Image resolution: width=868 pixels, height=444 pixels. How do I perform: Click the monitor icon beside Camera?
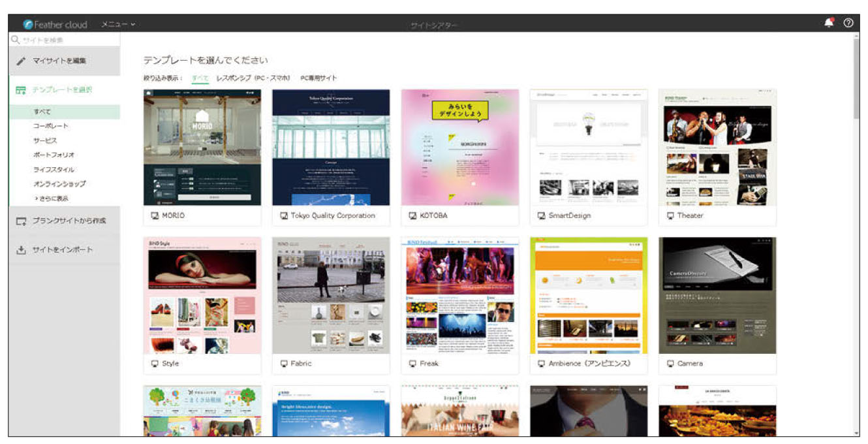(x=670, y=364)
